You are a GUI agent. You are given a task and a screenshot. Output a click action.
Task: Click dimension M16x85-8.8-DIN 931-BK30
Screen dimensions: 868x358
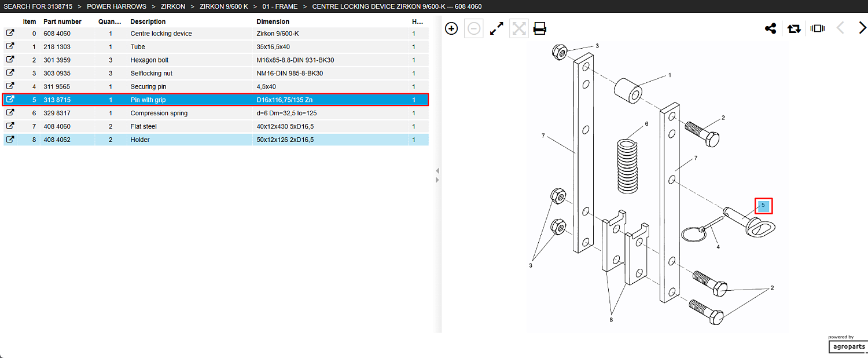[x=296, y=60]
